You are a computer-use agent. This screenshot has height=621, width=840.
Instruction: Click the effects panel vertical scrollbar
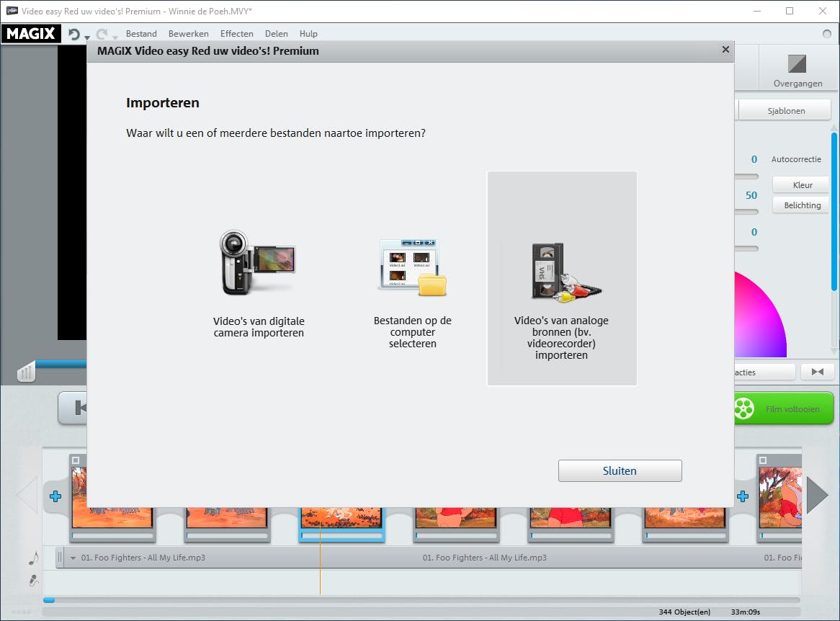[834, 212]
